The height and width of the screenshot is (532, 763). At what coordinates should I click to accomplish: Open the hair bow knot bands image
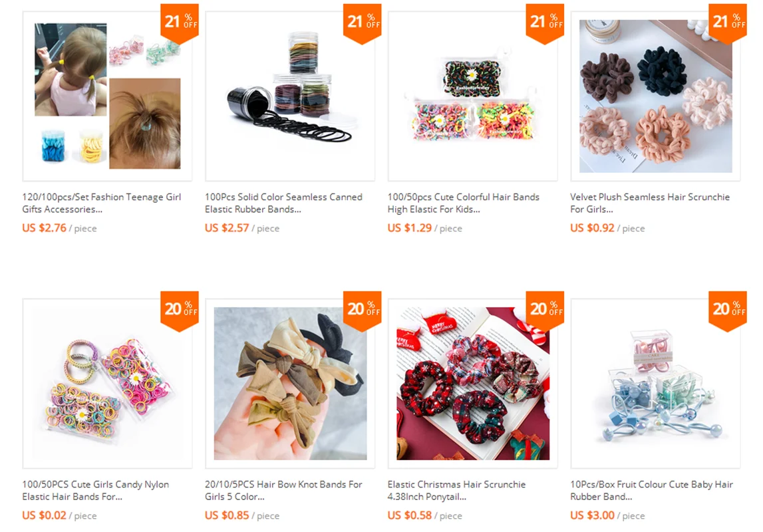290,384
